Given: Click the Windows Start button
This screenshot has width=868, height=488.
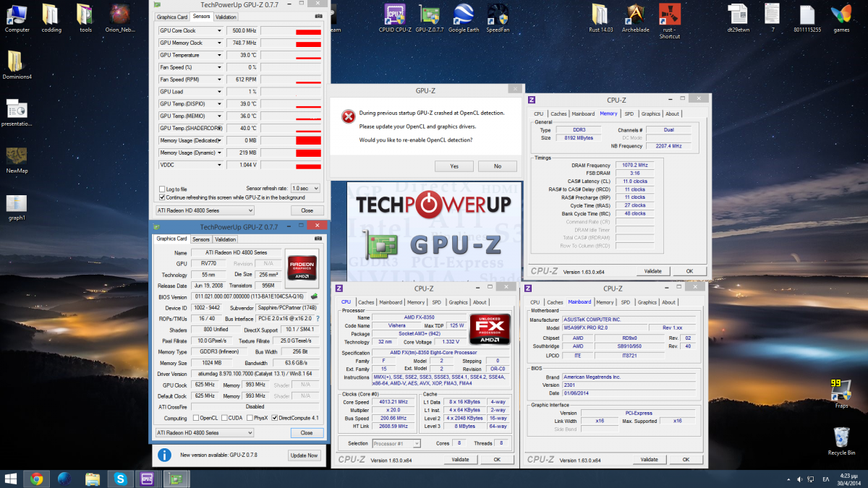Looking at the screenshot, I should pos(11,479).
